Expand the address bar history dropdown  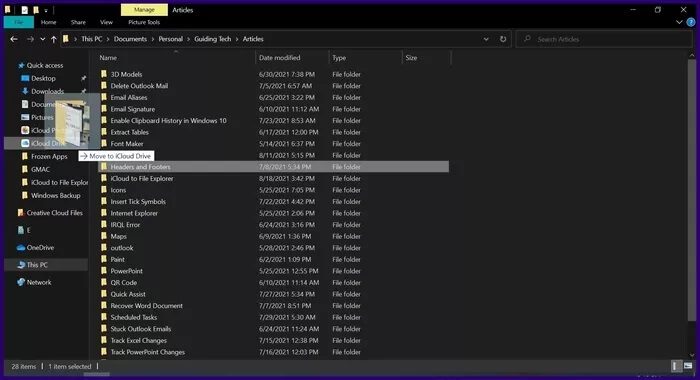[x=486, y=39]
